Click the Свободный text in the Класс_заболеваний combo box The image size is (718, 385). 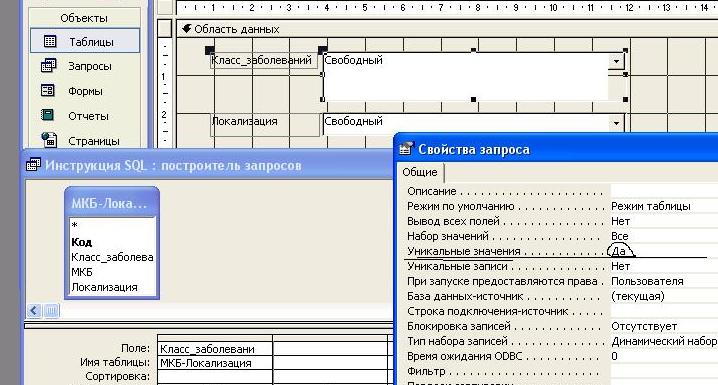tap(354, 60)
